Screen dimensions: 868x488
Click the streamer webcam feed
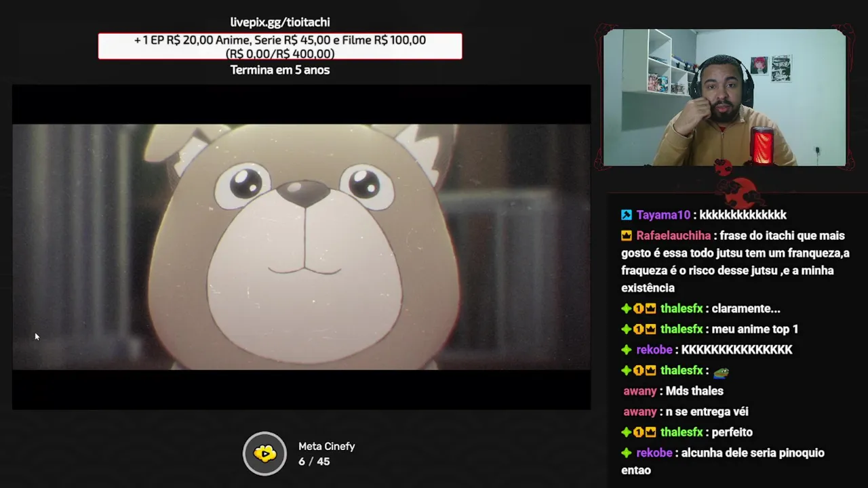(x=724, y=98)
